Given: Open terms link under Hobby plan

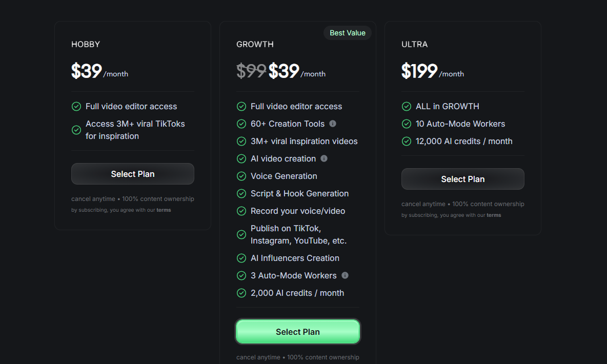Looking at the screenshot, I should (164, 210).
